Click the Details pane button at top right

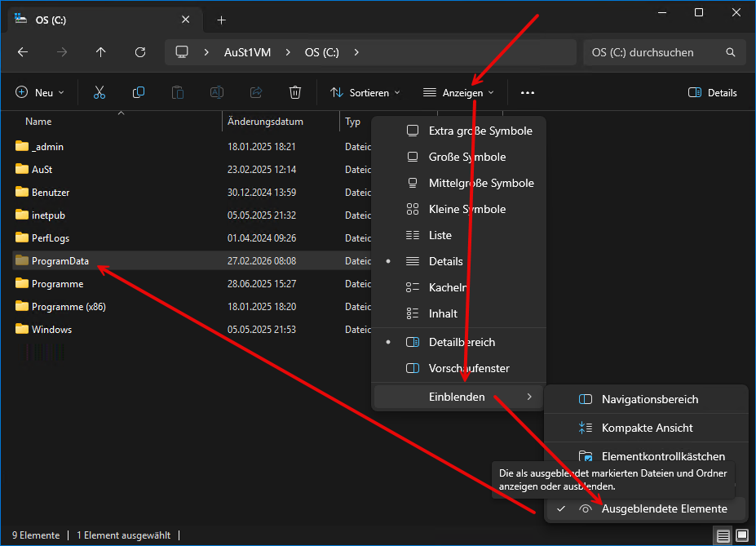(713, 93)
